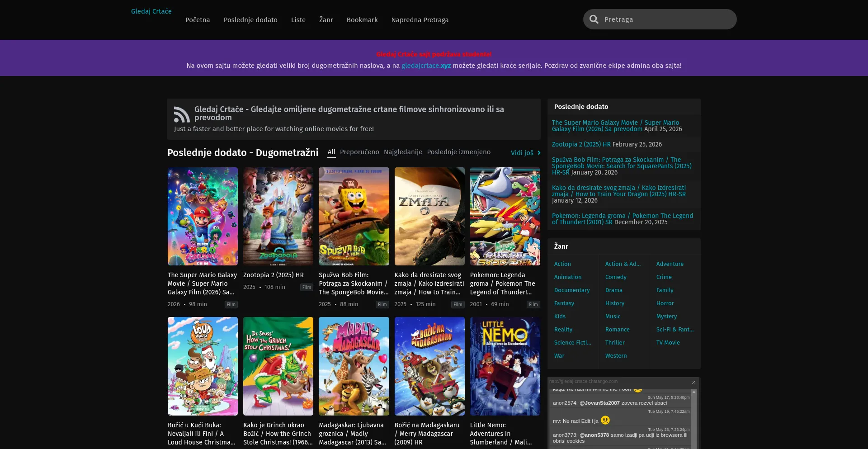Select the Science Ficti... genre
The height and width of the screenshot is (449, 868).
(x=573, y=343)
